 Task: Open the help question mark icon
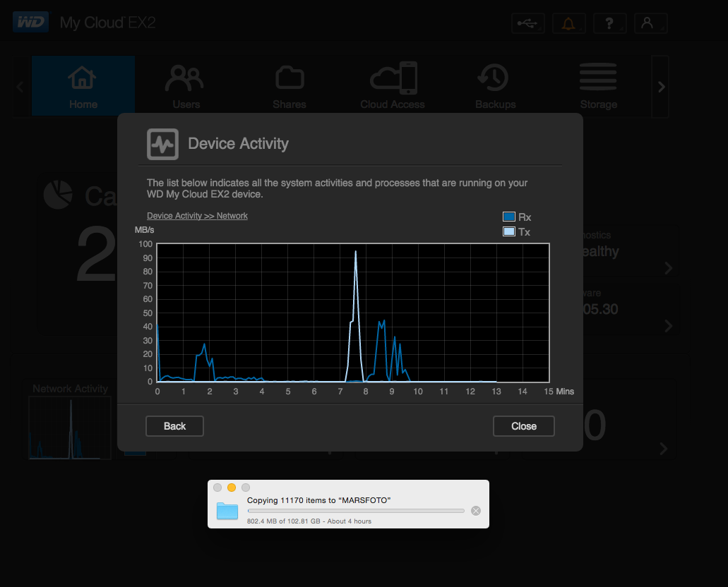[x=609, y=23]
